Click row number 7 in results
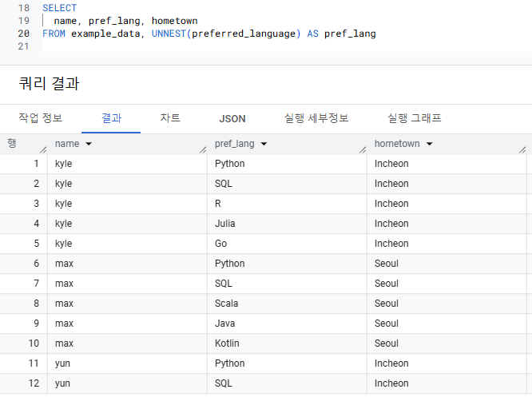 click(36, 284)
